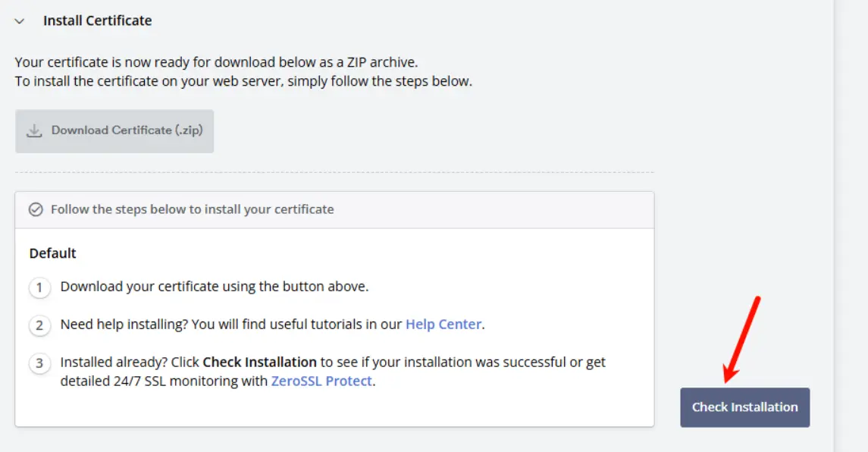Click the Install Certificate heading
868x452 pixels.
98,20
